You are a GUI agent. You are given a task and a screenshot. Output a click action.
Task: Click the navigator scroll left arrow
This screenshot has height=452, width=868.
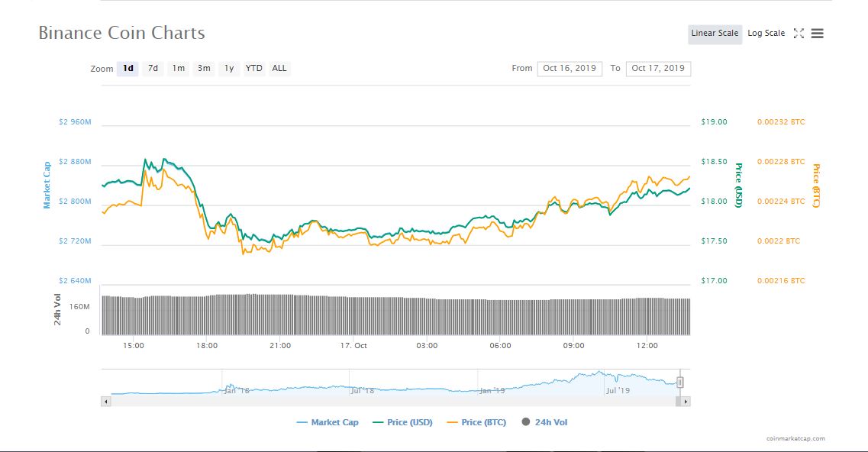coord(105,402)
